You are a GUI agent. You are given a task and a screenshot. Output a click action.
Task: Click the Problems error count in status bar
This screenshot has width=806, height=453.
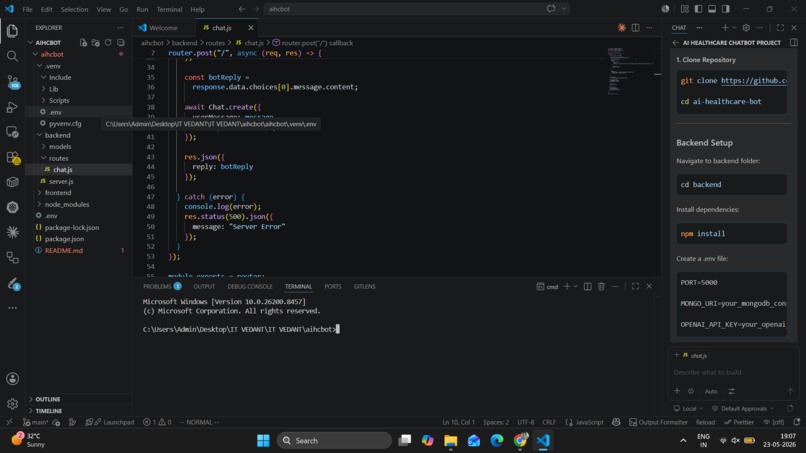[x=157, y=422]
